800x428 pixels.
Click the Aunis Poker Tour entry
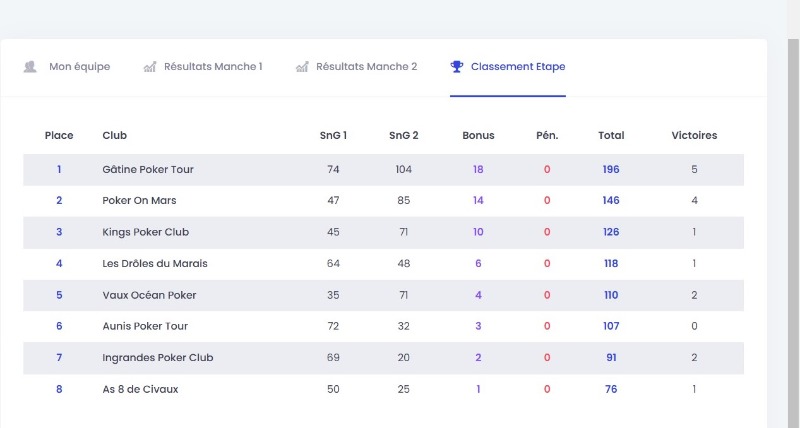[145, 326]
